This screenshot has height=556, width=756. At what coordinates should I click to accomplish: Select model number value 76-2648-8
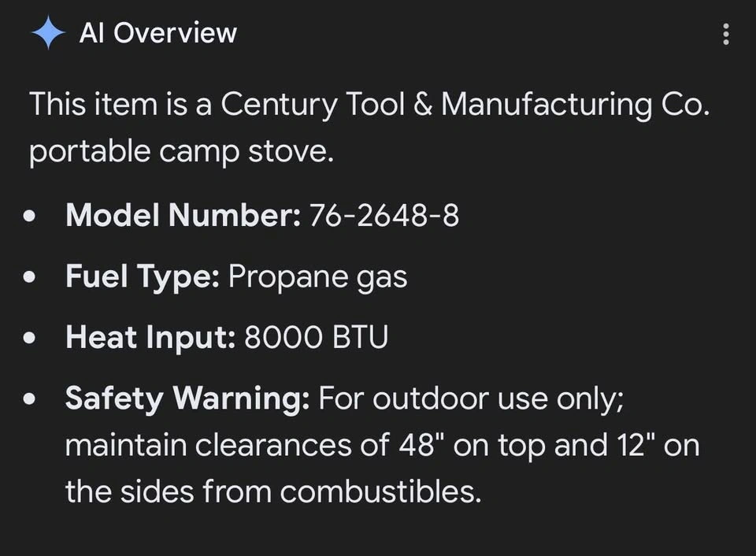point(384,215)
